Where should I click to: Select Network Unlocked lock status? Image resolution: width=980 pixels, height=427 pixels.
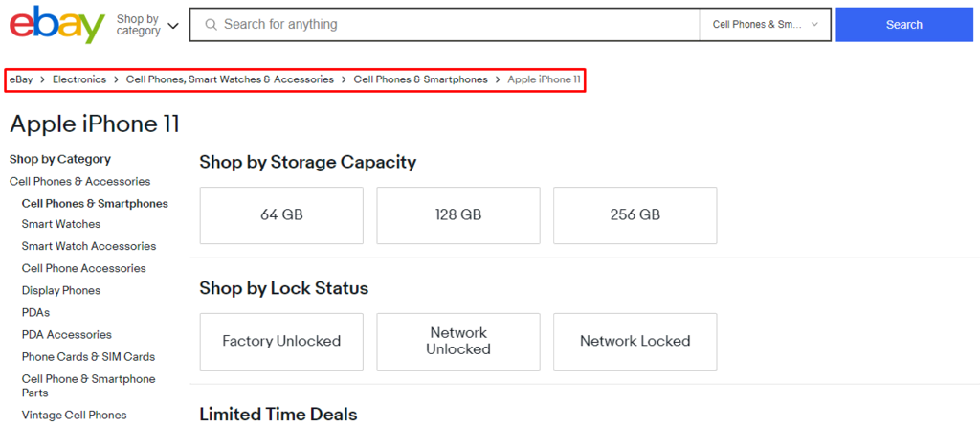click(458, 342)
